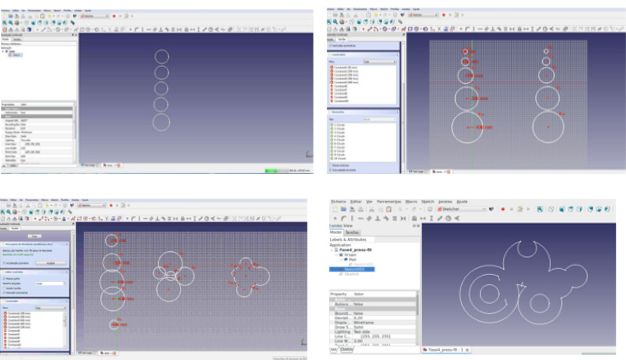Toggle Auto constraints checkbox, bottom-left window
This screenshot has height=360, width=626.
(4, 293)
